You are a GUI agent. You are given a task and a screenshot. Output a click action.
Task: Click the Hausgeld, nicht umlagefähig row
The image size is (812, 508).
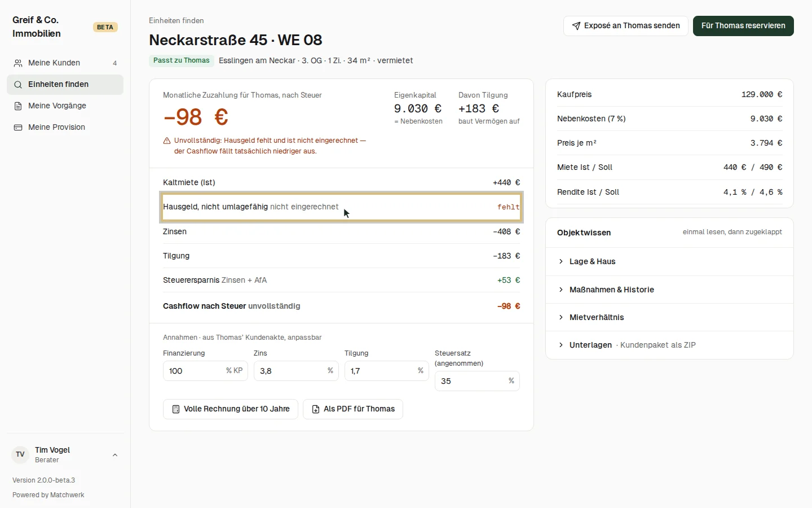coord(341,207)
